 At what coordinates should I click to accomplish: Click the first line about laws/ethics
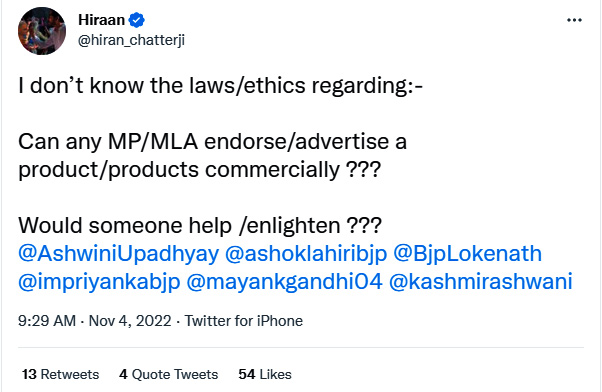pyautogui.click(x=220, y=86)
